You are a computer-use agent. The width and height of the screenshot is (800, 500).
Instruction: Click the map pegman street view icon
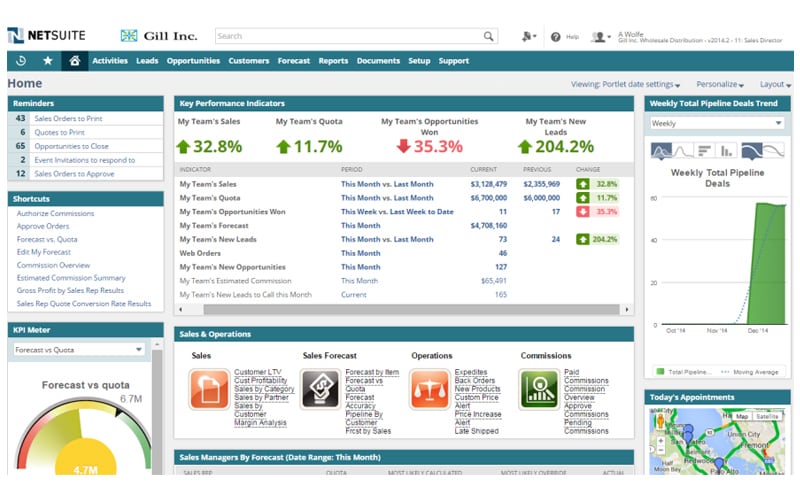(x=660, y=421)
